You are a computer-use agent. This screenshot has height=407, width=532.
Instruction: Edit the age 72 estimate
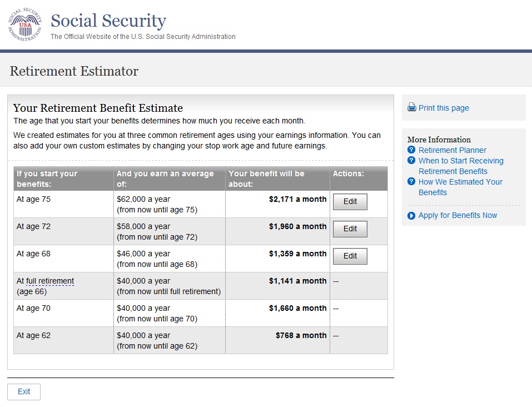pos(350,229)
